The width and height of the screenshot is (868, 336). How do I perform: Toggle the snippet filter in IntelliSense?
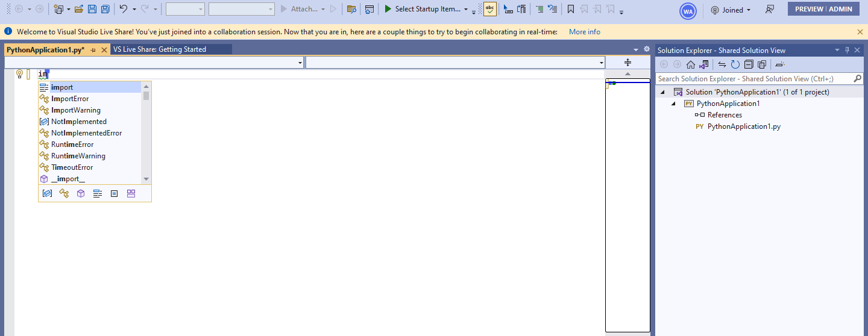tap(114, 193)
